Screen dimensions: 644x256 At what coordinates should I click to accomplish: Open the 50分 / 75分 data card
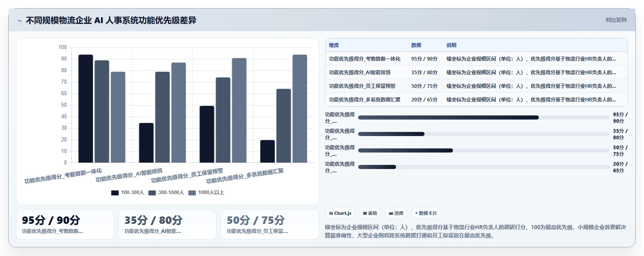tap(270, 224)
